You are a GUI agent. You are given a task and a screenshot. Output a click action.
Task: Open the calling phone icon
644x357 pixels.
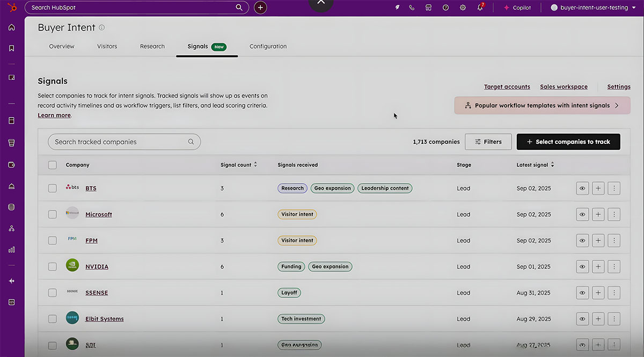click(412, 8)
